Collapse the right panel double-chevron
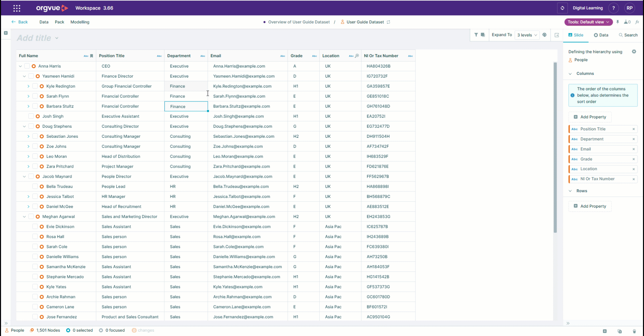This screenshot has height=336, width=644. coord(568,323)
